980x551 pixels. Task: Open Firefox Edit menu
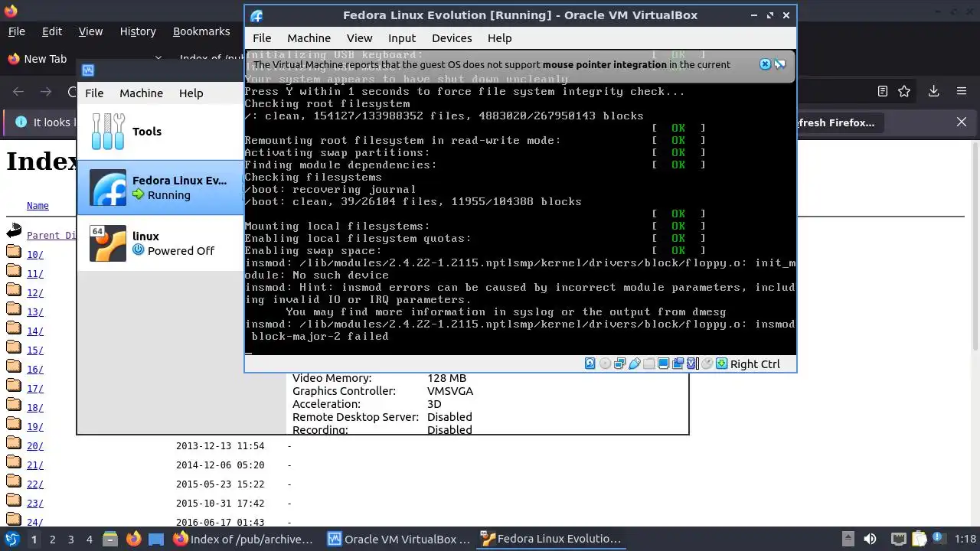pyautogui.click(x=51, y=31)
